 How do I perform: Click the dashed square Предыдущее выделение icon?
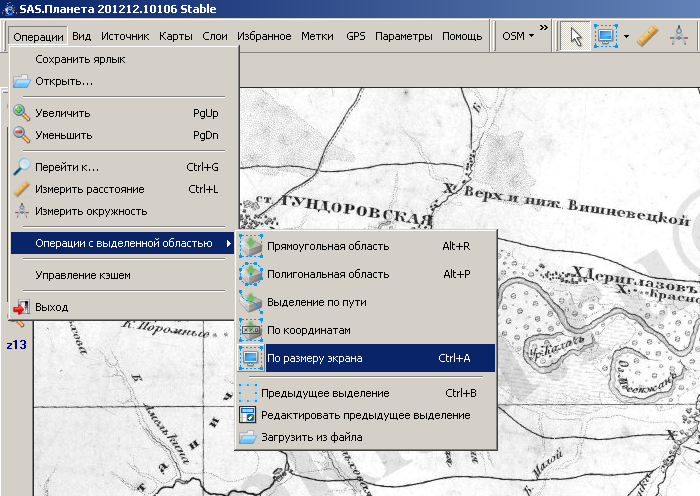tap(248, 393)
